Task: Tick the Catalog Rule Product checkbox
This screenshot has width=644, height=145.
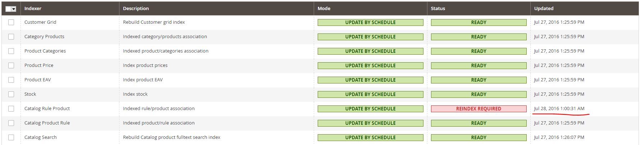Action: pos(11,109)
